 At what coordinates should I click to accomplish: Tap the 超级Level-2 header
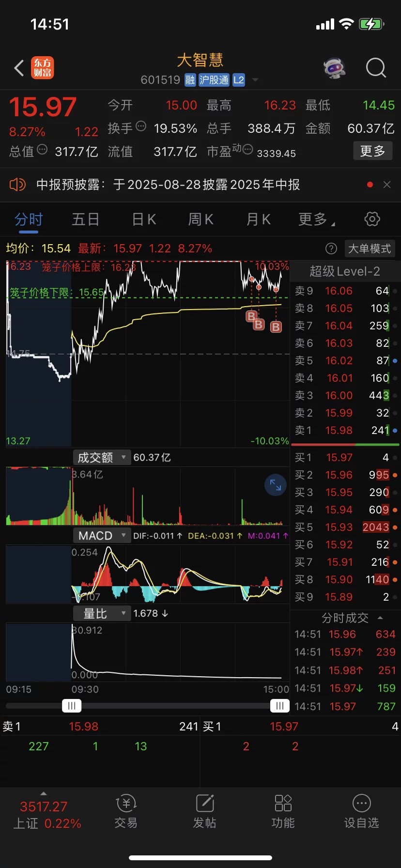[x=345, y=271]
